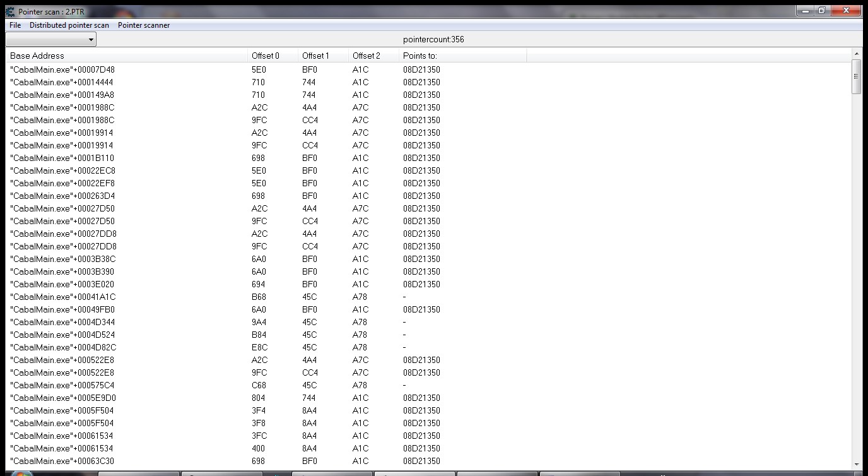Maximize the Pointer scan window

tap(821, 11)
